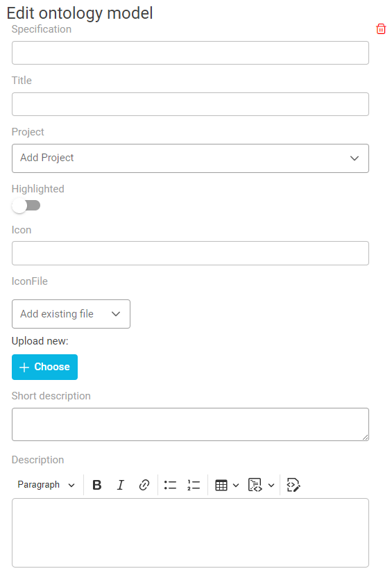Toggle the Highlighted switch
Viewport: 392px width, 571px height.
pos(26,206)
